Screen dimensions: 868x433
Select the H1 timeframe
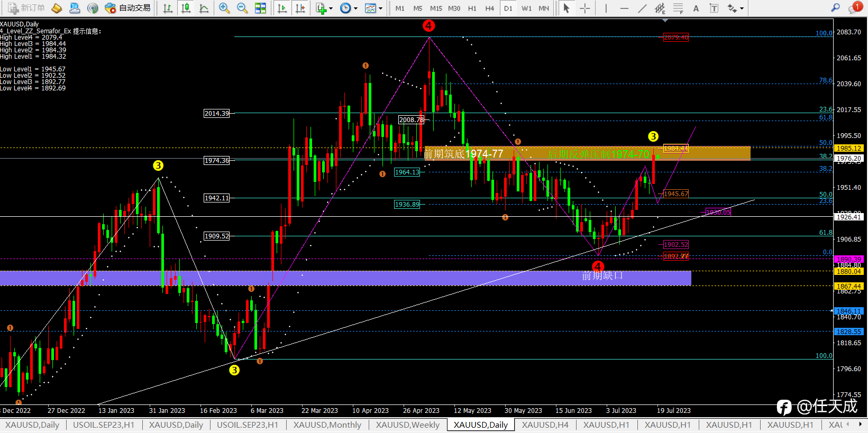472,8
